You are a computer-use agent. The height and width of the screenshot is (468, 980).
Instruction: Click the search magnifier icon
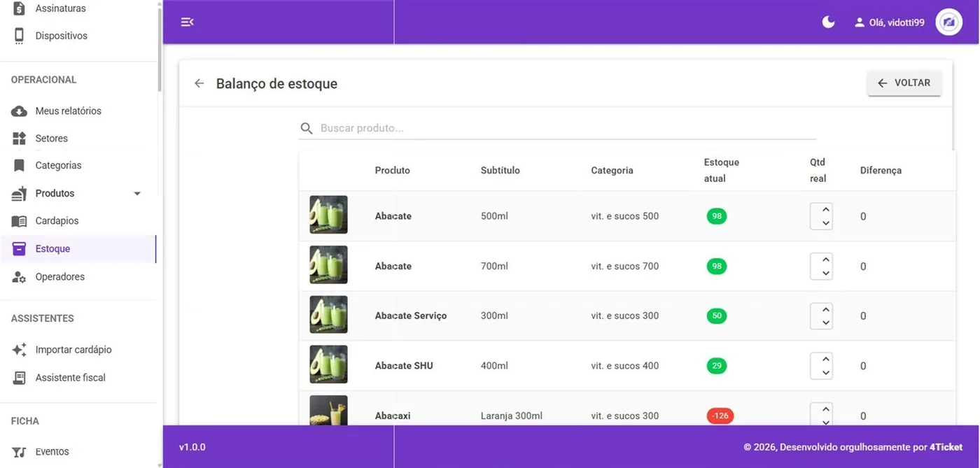coord(306,128)
